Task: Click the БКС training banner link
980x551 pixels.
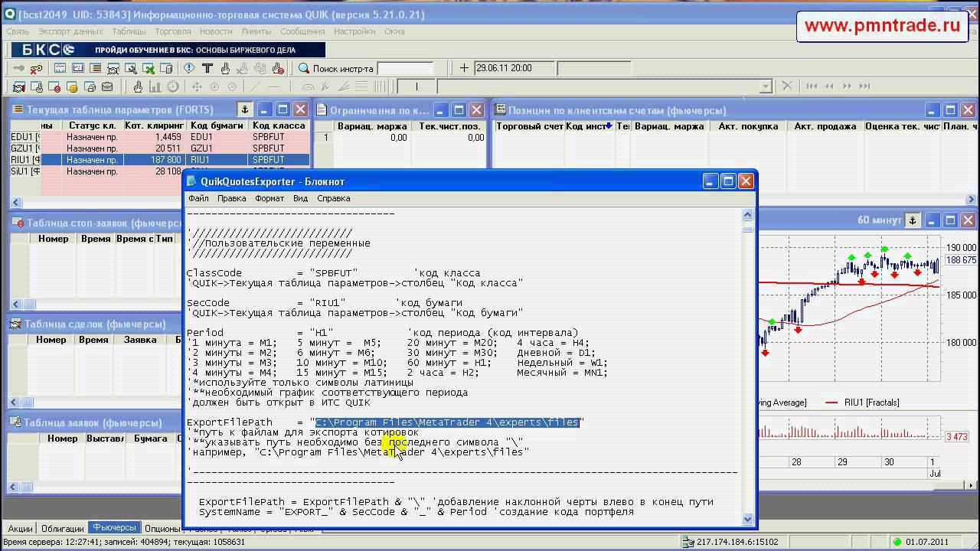Action: tap(168, 50)
